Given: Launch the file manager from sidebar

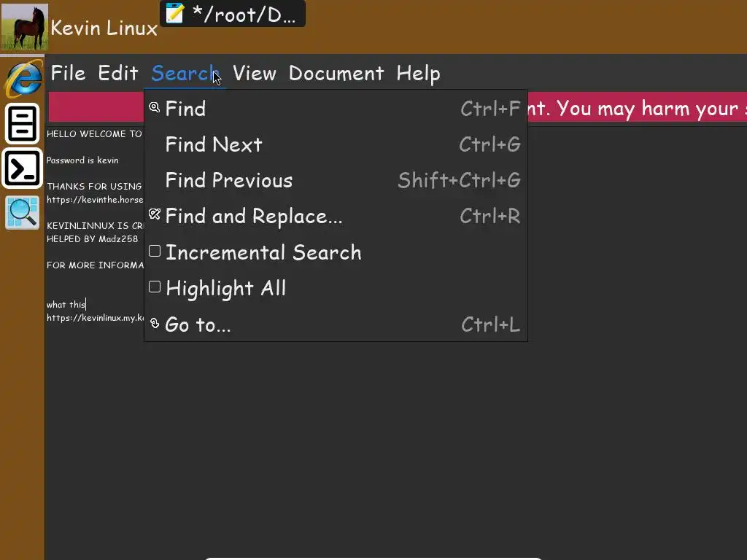Looking at the screenshot, I should coord(23,123).
